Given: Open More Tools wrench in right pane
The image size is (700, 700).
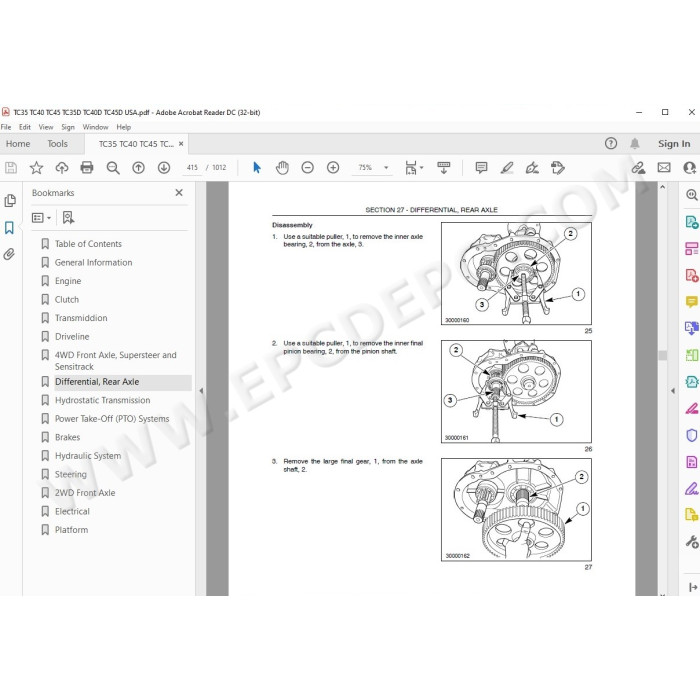Looking at the screenshot, I should [x=692, y=542].
